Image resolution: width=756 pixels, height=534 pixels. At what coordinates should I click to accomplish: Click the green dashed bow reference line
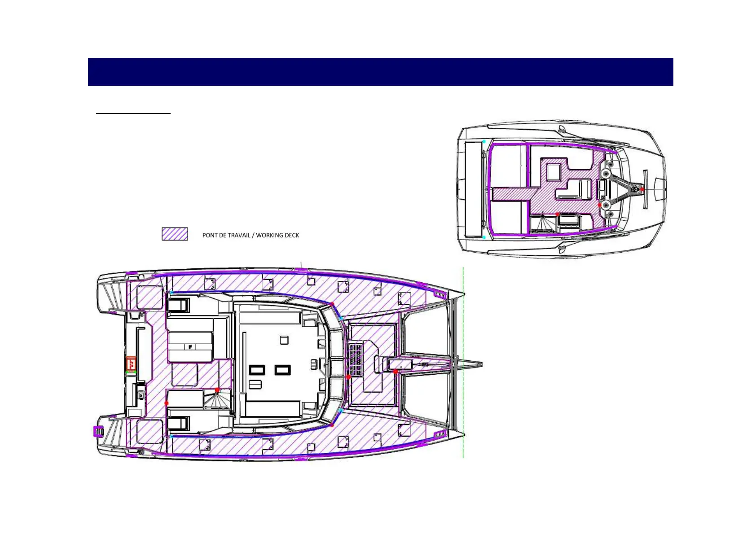click(x=463, y=363)
